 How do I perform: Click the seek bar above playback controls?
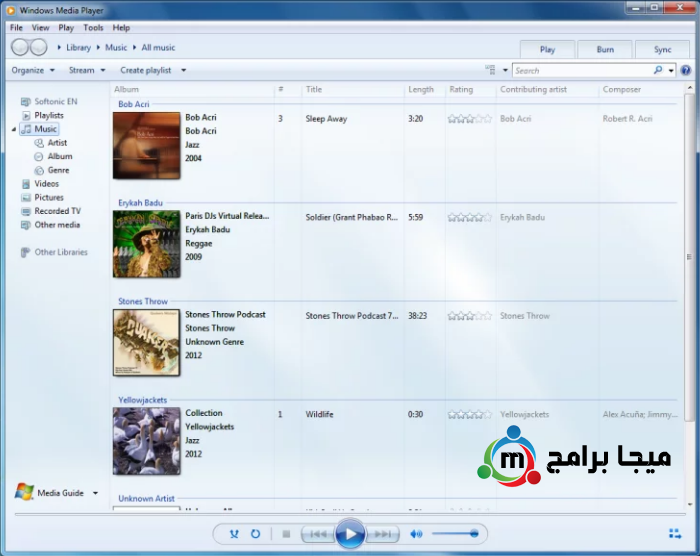(350, 514)
